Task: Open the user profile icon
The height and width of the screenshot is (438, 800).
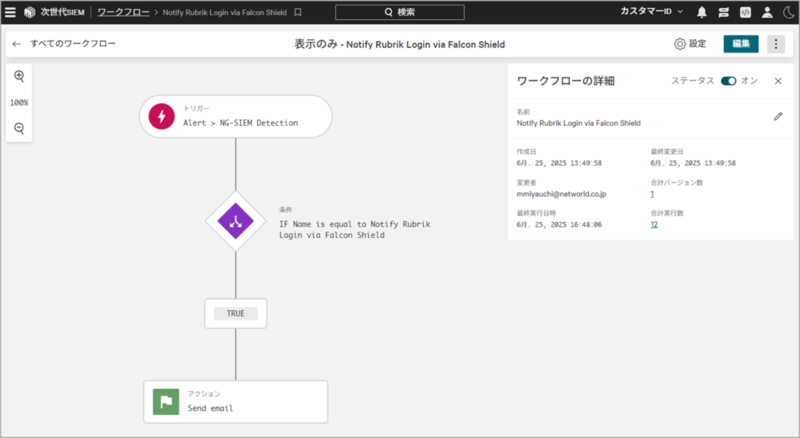Action: 767,12
